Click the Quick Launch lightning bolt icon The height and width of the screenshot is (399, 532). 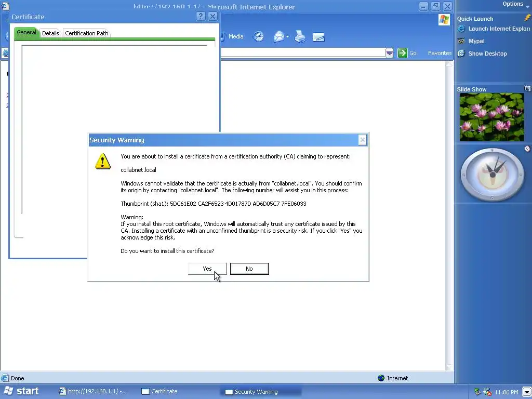click(x=527, y=18)
